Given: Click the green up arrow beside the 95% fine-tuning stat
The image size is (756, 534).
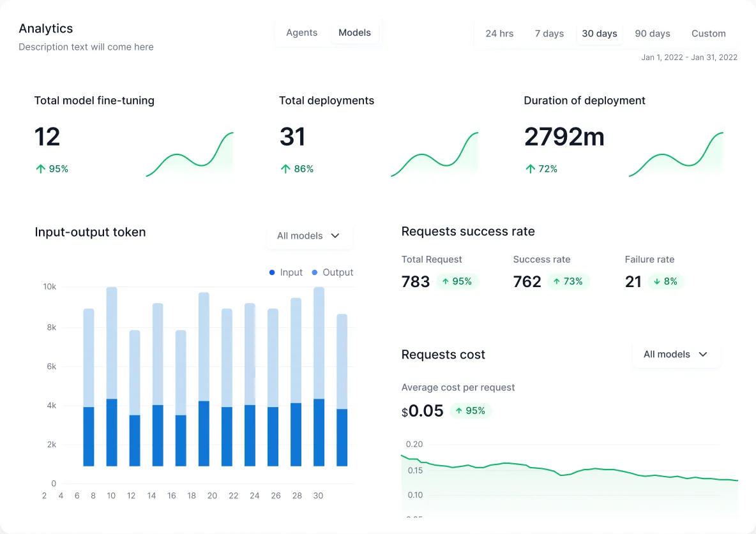Looking at the screenshot, I should (40, 168).
